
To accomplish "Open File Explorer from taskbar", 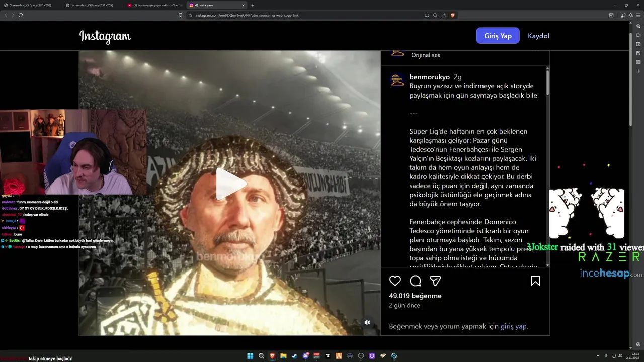I will click(283, 356).
